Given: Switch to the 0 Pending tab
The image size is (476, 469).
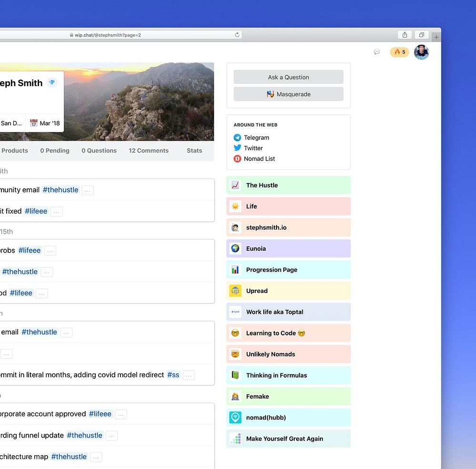Looking at the screenshot, I should pos(55,150).
